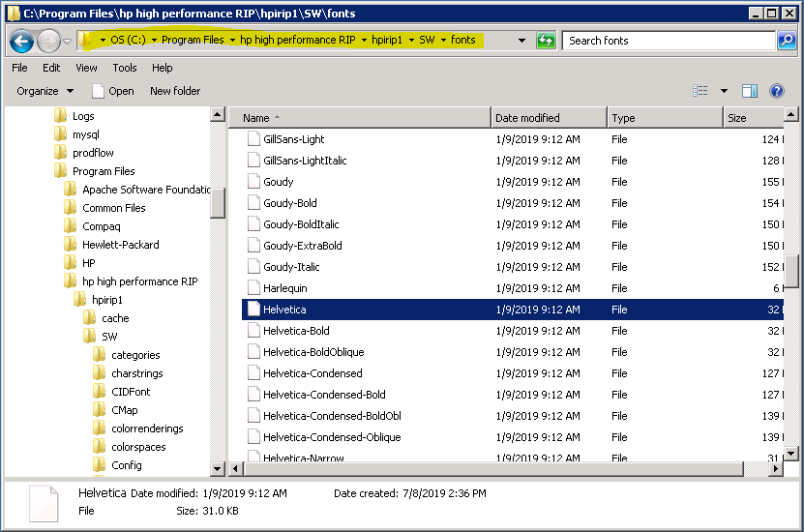
Task: Expand the arrow after OS (C:) breadcrumb
Action: [x=154, y=40]
